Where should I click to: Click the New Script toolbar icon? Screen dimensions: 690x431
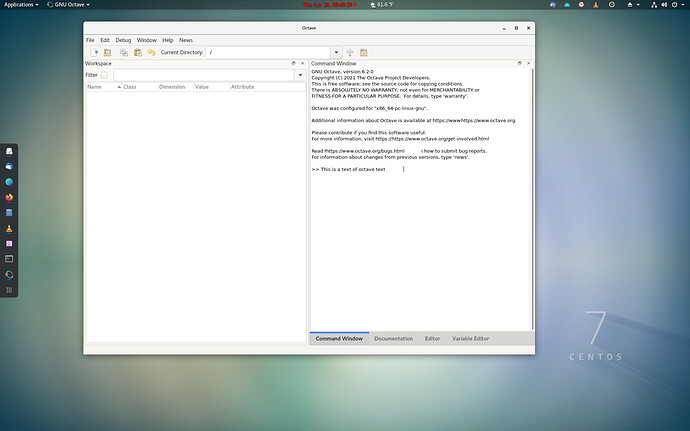pyautogui.click(x=94, y=52)
